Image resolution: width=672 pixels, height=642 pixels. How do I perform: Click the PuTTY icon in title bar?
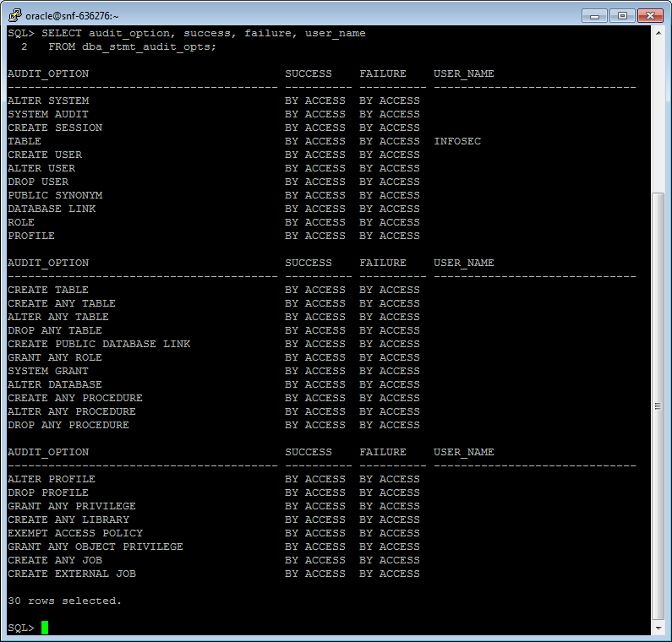(x=14, y=15)
